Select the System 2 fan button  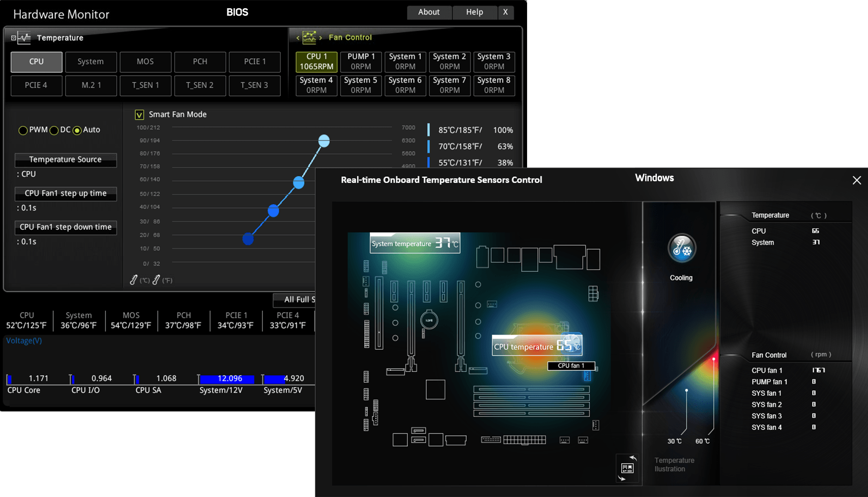[x=450, y=62]
